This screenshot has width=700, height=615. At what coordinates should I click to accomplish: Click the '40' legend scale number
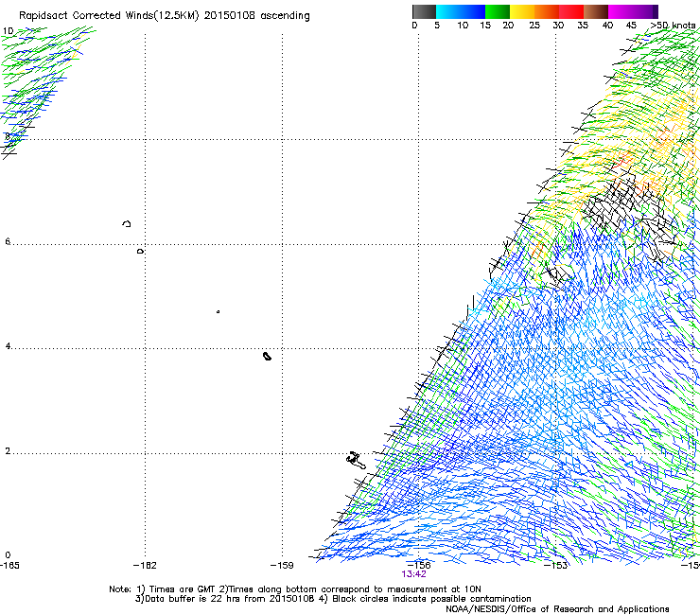607,26
